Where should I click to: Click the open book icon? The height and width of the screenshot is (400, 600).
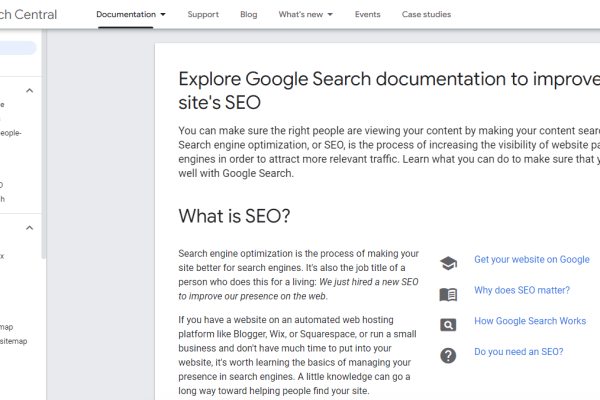pos(448,294)
